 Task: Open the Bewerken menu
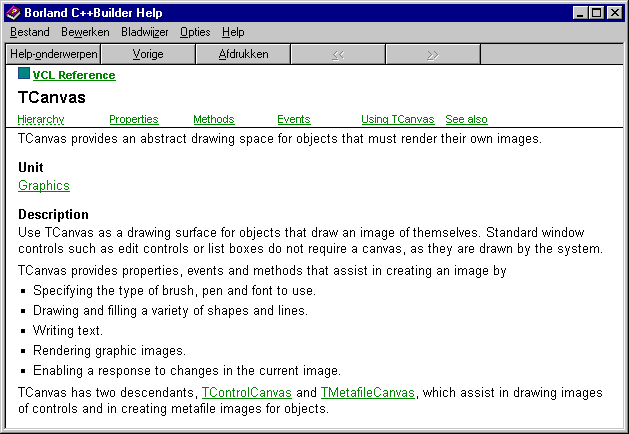click(85, 32)
